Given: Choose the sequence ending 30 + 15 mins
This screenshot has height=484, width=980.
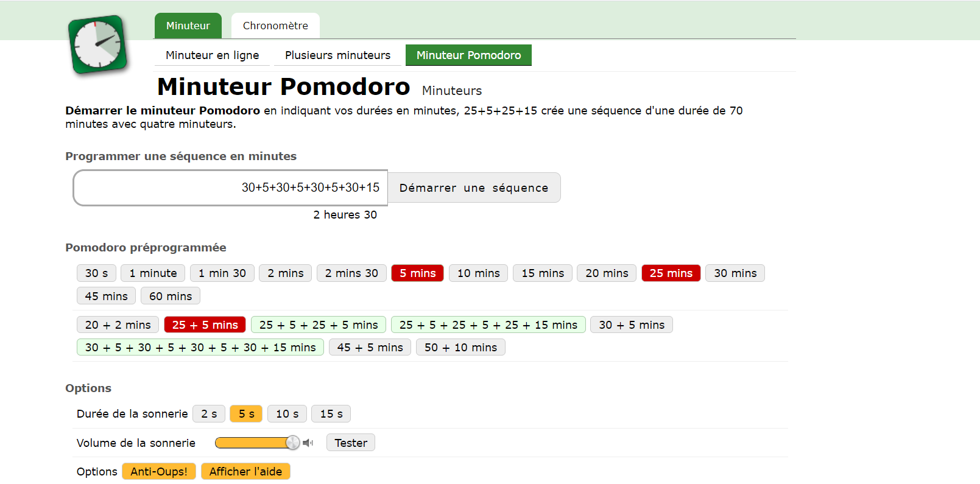Looking at the screenshot, I should (200, 348).
